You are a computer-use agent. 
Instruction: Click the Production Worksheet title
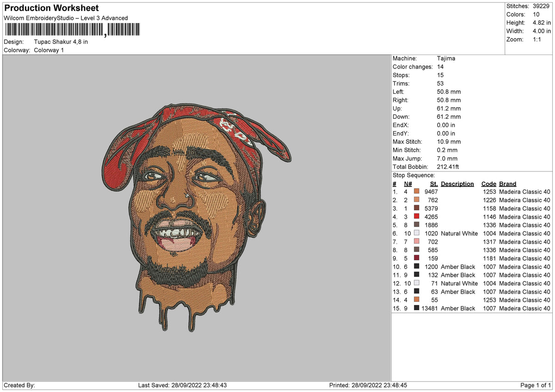(x=51, y=8)
